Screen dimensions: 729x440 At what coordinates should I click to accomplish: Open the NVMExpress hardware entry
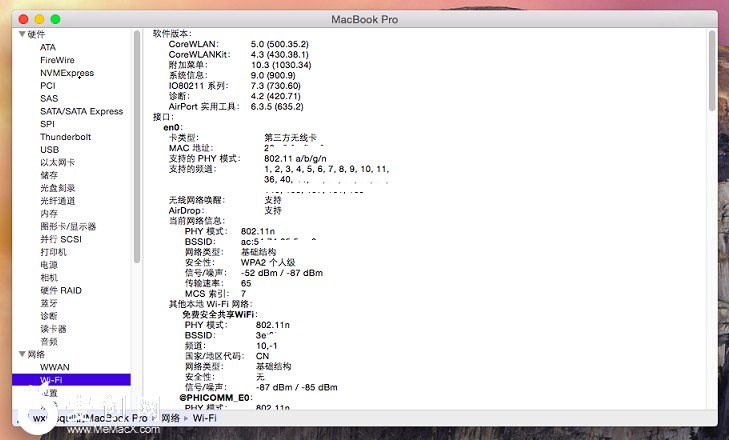66,73
